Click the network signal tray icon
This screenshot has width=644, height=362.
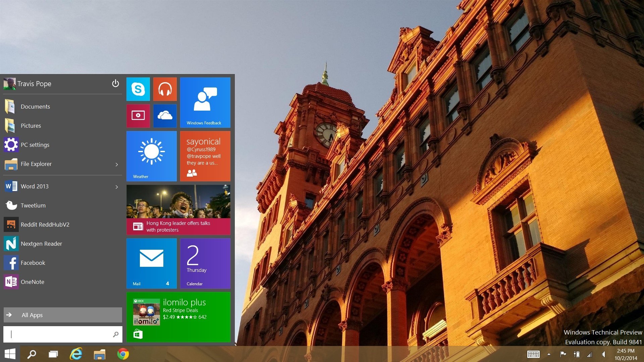590,354
